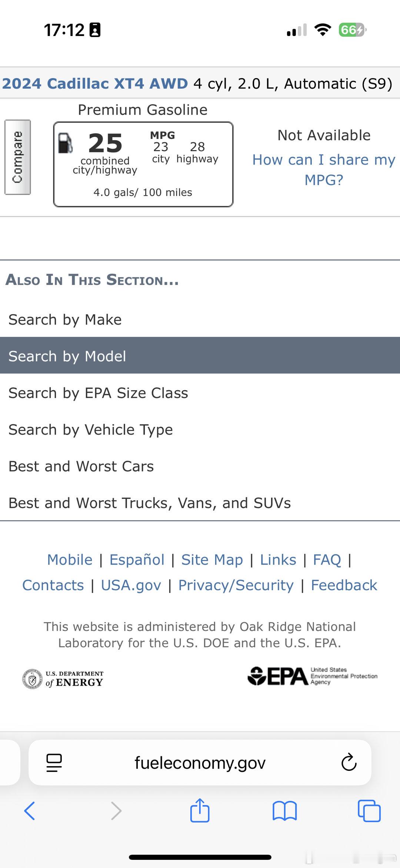The image size is (400, 868).
Task: Open "How can I share my MPG?" link
Action: (x=324, y=169)
